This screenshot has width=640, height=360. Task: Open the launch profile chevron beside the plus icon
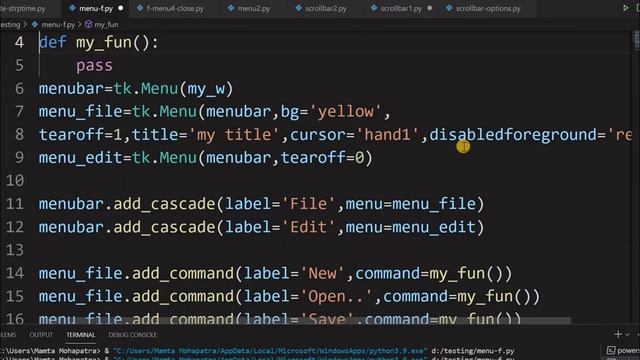point(627,335)
